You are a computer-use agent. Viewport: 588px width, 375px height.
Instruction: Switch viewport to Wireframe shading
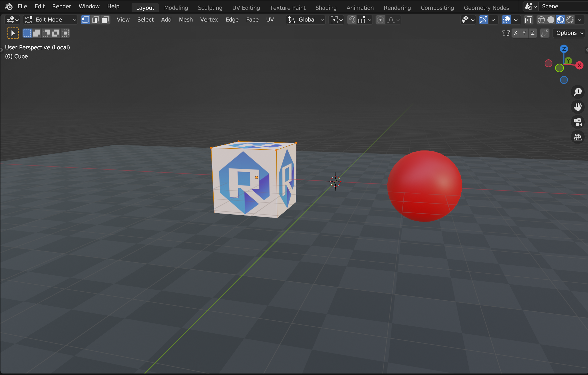pos(542,20)
